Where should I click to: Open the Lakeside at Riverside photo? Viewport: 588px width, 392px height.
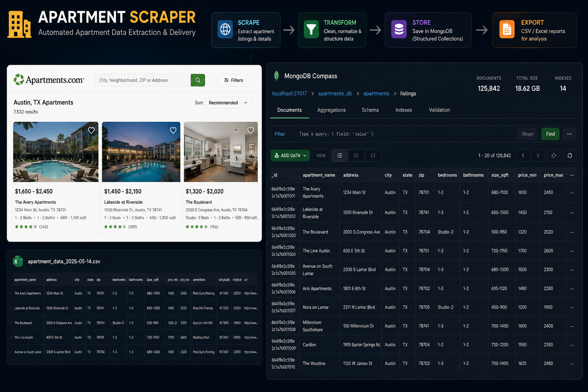point(141,152)
